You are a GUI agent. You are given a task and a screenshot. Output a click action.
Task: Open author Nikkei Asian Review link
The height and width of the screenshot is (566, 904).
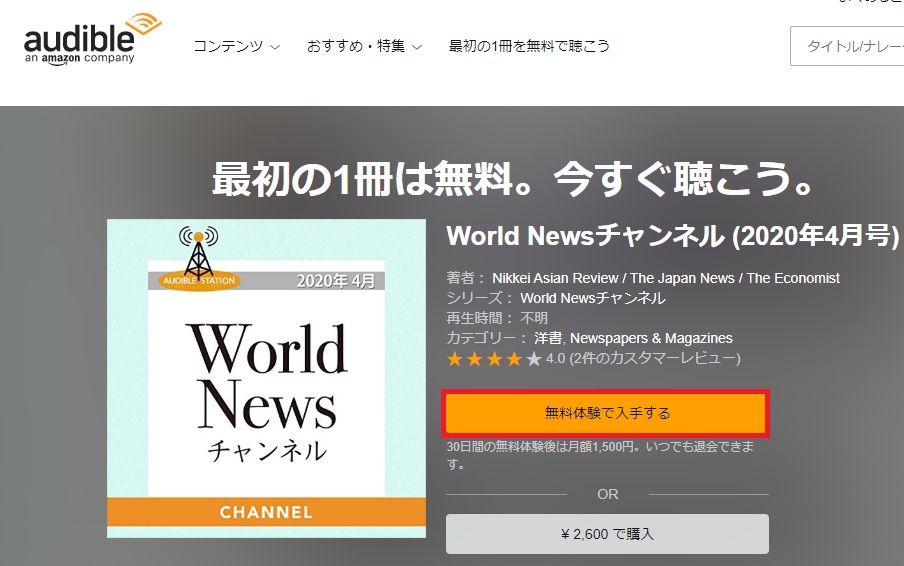click(555, 278)
